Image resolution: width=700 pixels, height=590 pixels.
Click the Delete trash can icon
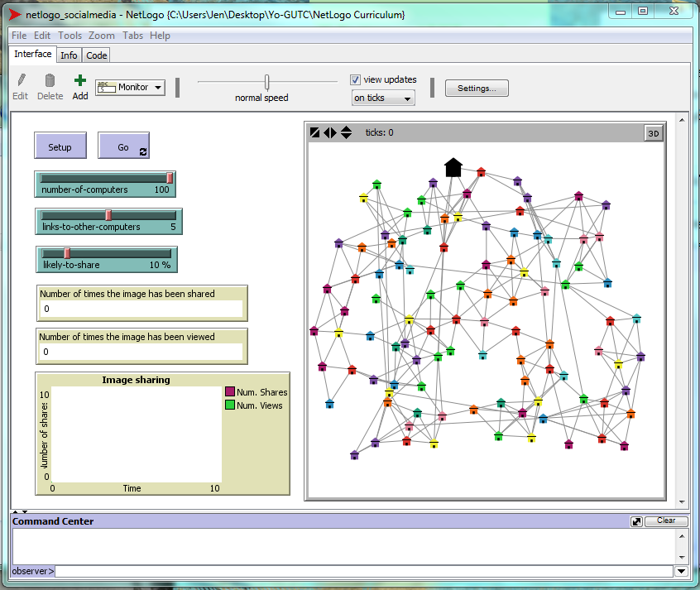click(50, 81)
